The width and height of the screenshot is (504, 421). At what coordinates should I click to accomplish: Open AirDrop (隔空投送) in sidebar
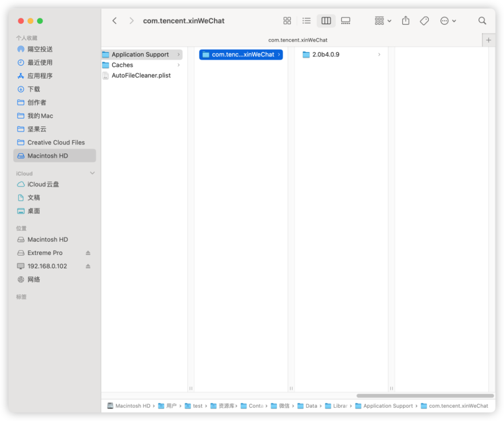(55, 49)
